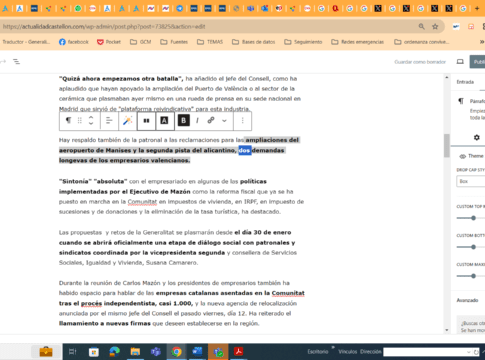Move block up or down arrows
The height and width of the screenshot is (360, 485).
click(x=91, y=120)
